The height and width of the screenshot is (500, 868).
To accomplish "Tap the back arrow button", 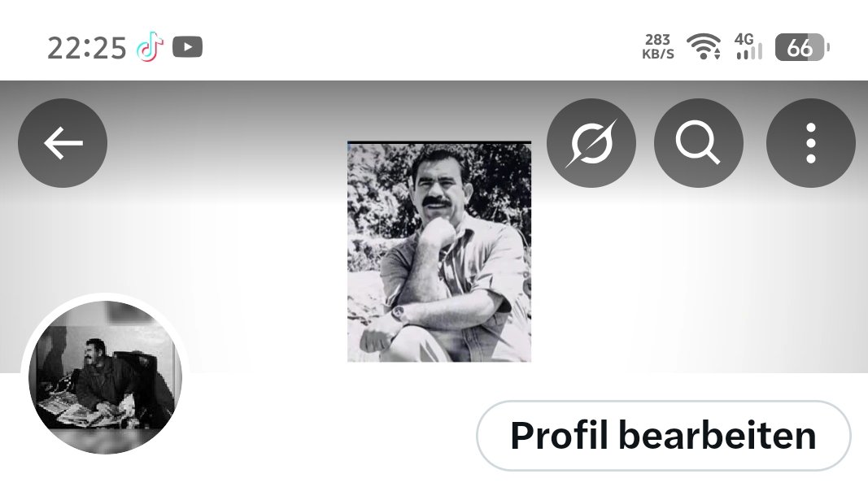I will click(63, 143).
